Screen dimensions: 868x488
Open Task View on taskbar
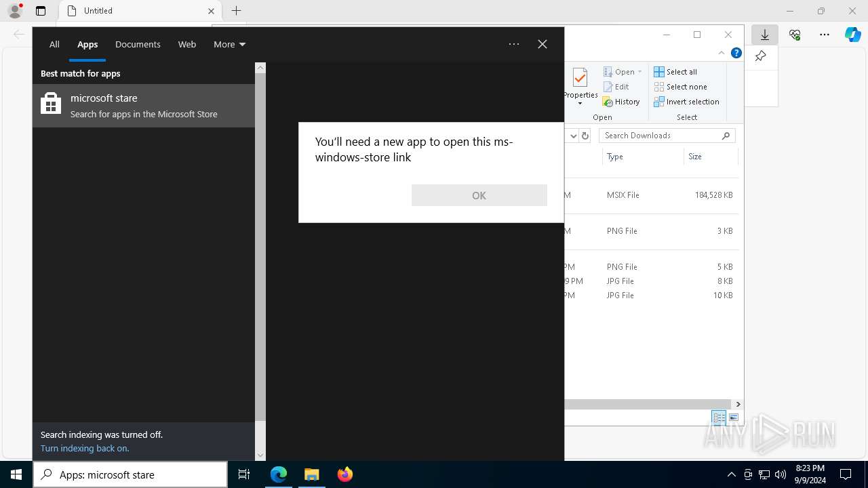[244, 474]
